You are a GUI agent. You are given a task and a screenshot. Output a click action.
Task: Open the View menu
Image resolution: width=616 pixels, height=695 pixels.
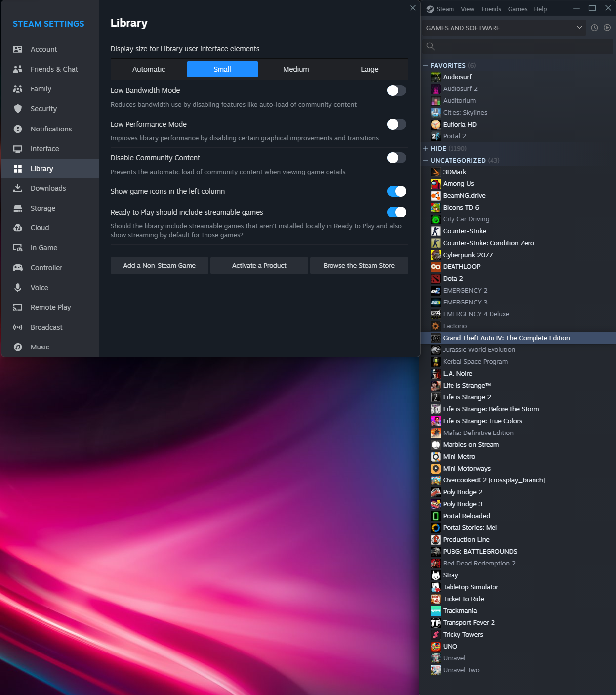tap(467, 9)
